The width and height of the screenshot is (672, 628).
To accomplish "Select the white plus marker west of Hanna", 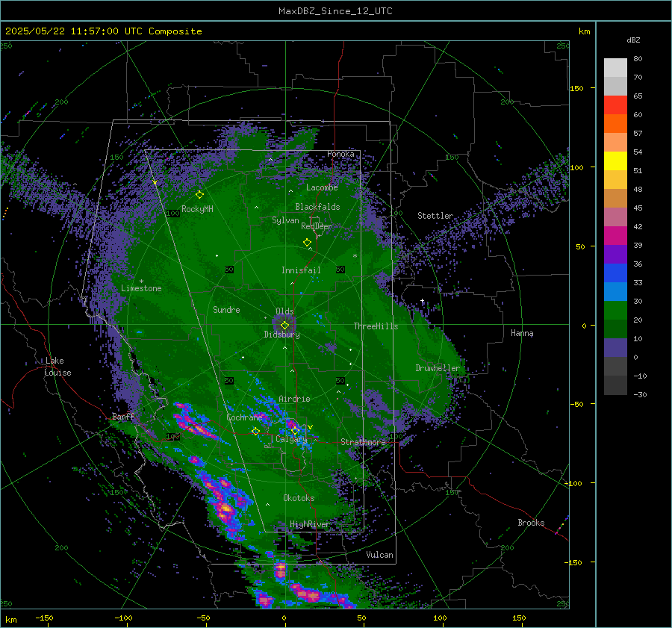I will [x=422, y=301].
